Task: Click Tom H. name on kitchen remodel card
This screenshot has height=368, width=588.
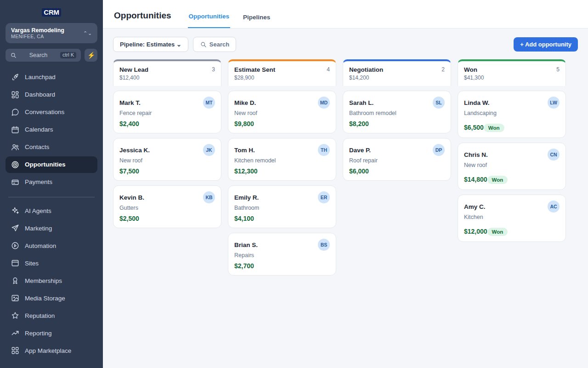Action: 244,150
